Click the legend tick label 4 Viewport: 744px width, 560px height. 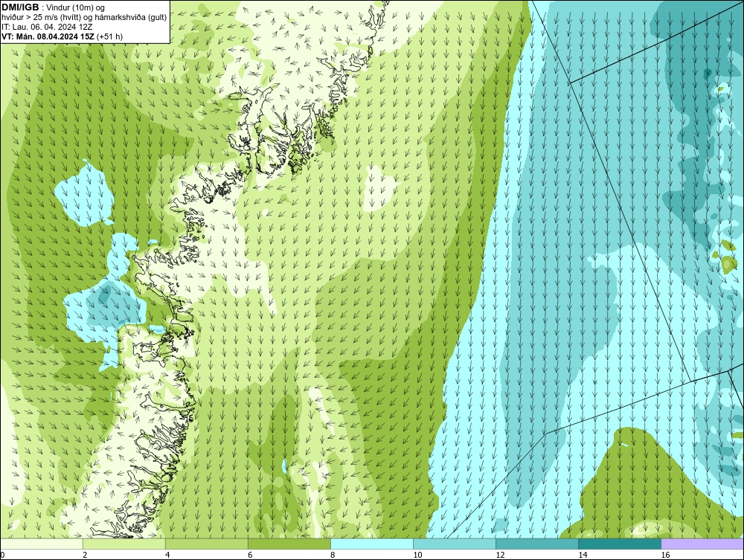(167, 555)
